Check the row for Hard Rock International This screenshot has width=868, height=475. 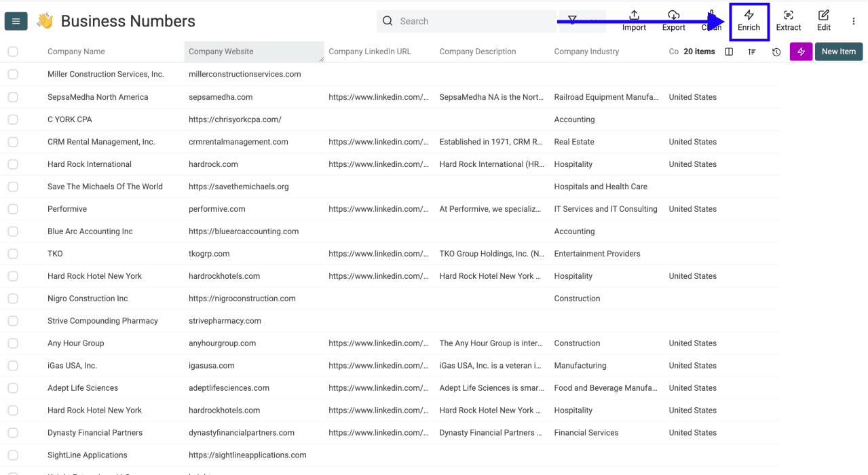(12, 164)
